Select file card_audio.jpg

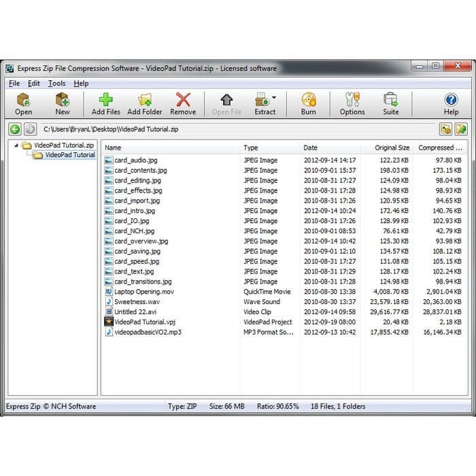pyautogui.click(x=136, y=160)
